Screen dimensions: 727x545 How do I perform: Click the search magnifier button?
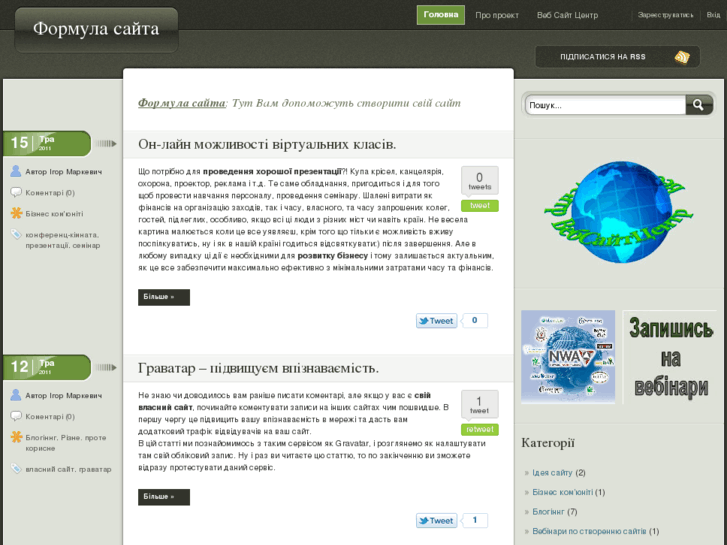click(x=699, y=105)
